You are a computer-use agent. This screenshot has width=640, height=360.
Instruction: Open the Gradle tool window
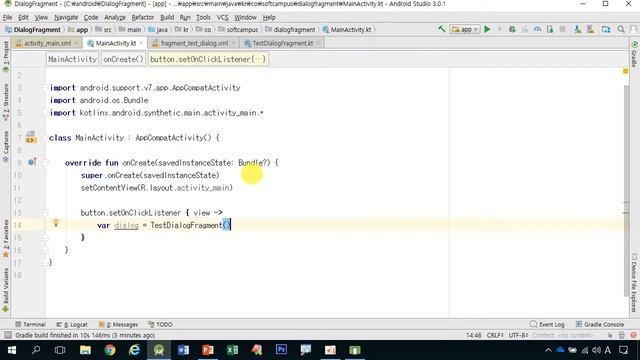pyautogui.click(x=634, y=54)
